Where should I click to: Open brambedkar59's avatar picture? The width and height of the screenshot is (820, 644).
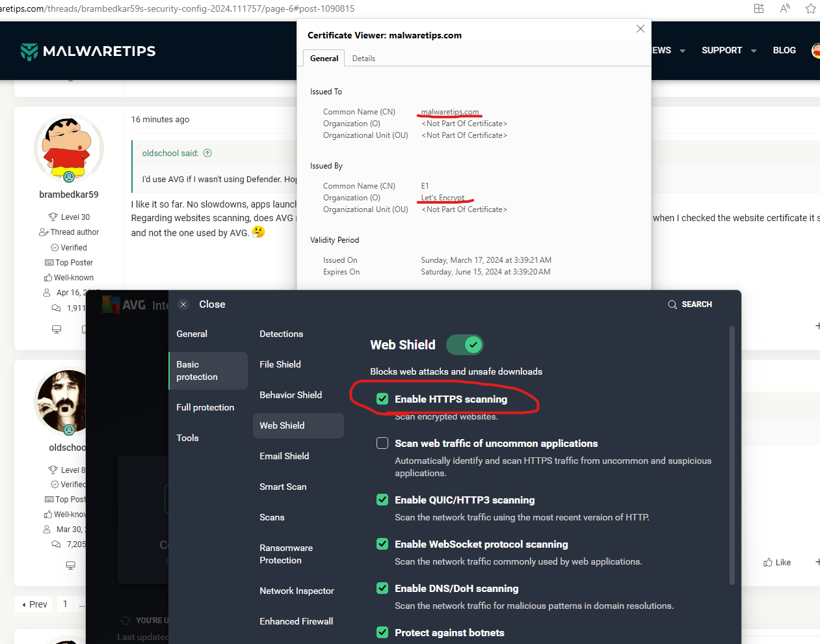69,148
